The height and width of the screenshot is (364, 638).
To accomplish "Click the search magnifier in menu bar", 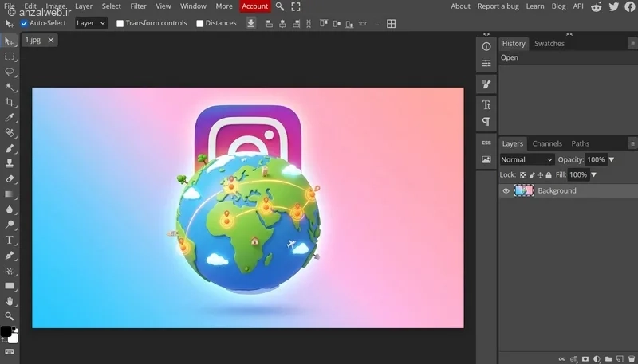I will point(280,6).
